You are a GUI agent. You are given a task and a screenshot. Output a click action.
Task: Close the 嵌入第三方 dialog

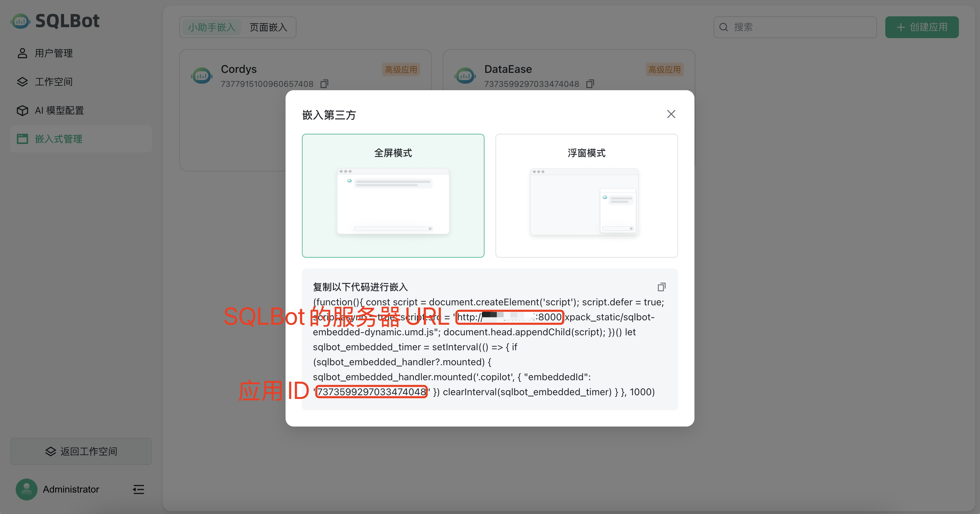[x=671, y=114]
